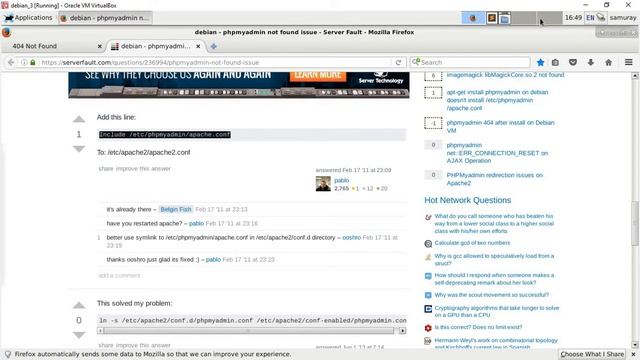Click 'improve this answer' under pablo's answer
The image size is (640, 360).
point(143,169)
